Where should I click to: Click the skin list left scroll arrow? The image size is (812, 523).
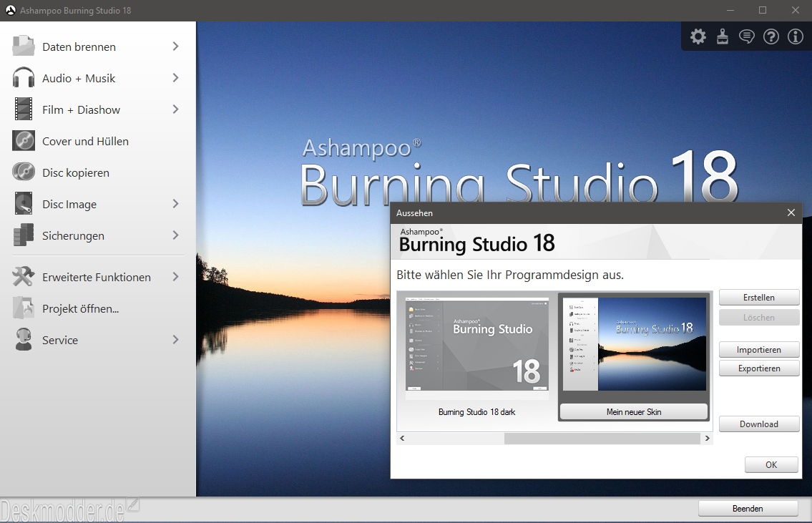pos(402,439)
